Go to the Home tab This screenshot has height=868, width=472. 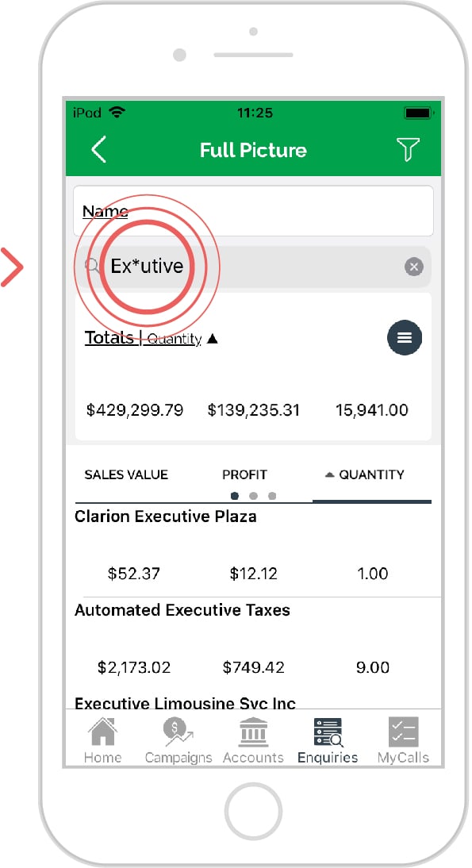[103, 740]
